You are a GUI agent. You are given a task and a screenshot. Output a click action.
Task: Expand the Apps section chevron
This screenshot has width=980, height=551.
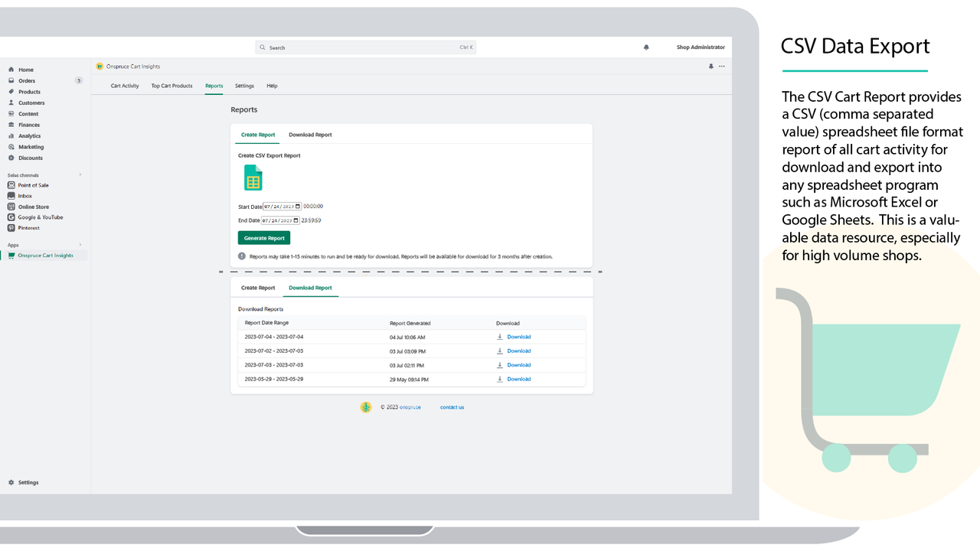[80, 245]
